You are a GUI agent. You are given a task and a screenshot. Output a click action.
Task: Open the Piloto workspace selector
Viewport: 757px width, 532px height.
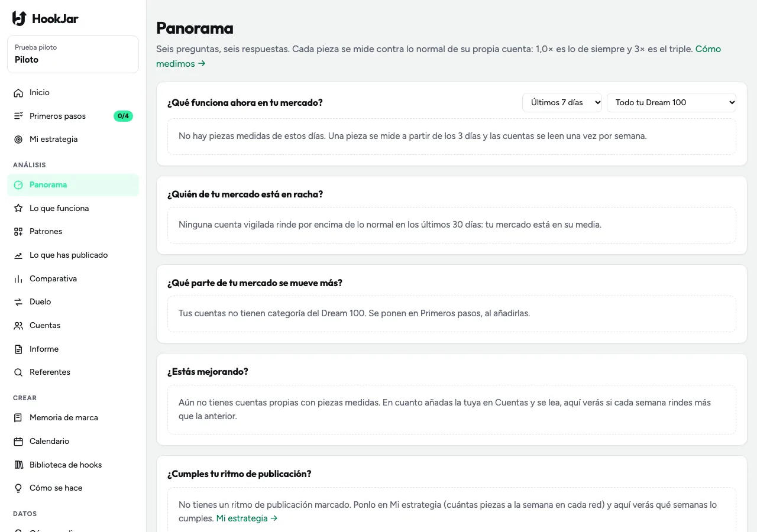(73, 54)
